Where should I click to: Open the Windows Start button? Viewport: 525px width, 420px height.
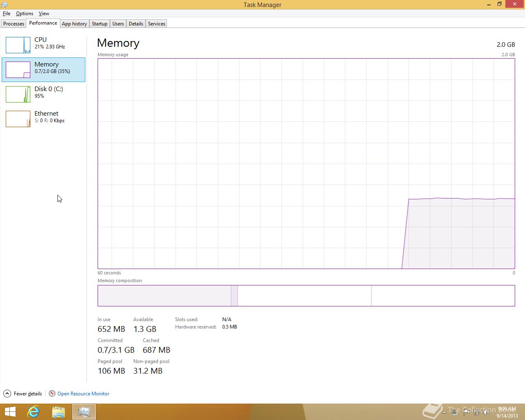pos(10,412)
